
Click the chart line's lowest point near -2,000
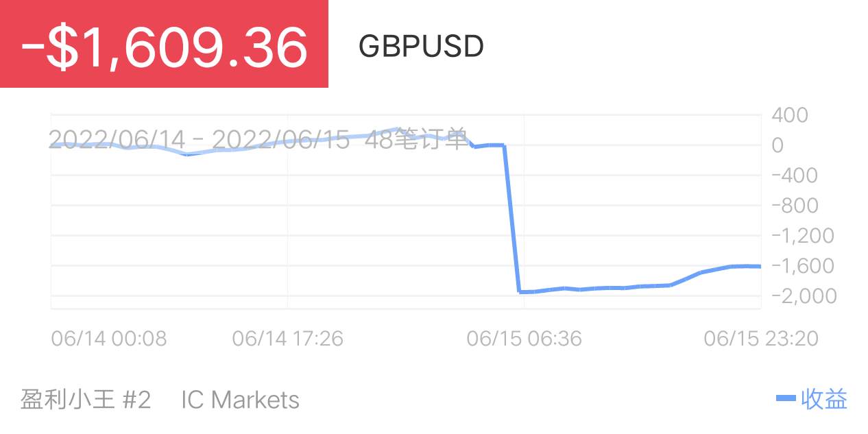click(x=520, y=291)
